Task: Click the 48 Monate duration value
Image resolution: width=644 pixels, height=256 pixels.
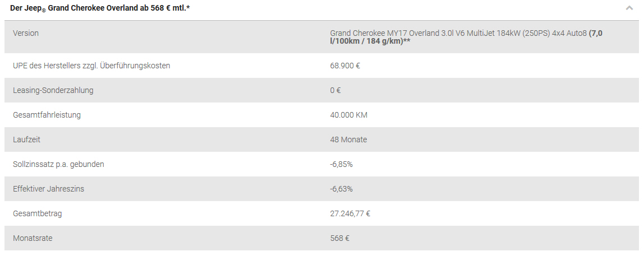Action: point(349,139)
